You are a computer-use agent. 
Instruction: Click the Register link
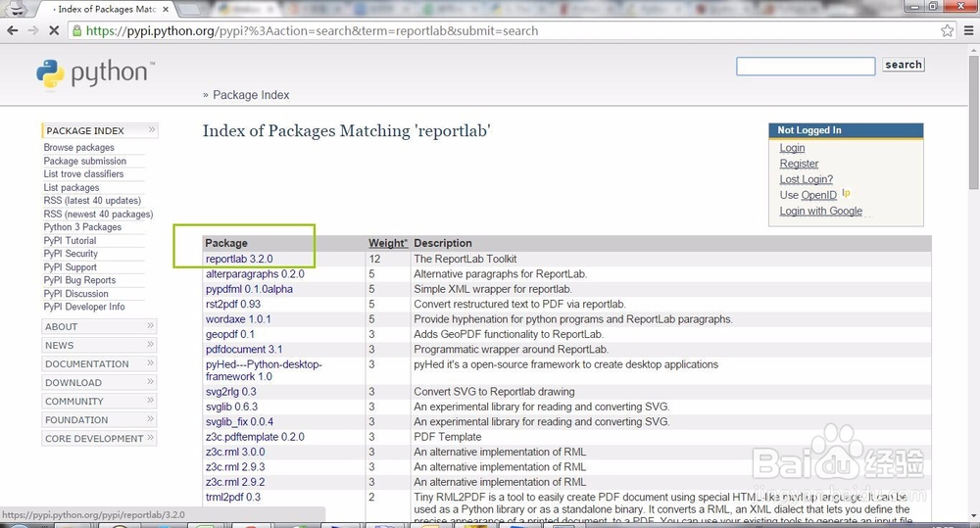(x=799, y=164)
